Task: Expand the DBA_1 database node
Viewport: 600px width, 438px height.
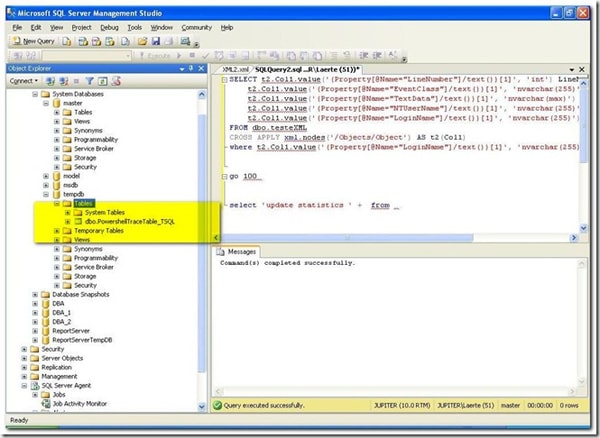Action: pyautogui.click(x=35, y=313)
